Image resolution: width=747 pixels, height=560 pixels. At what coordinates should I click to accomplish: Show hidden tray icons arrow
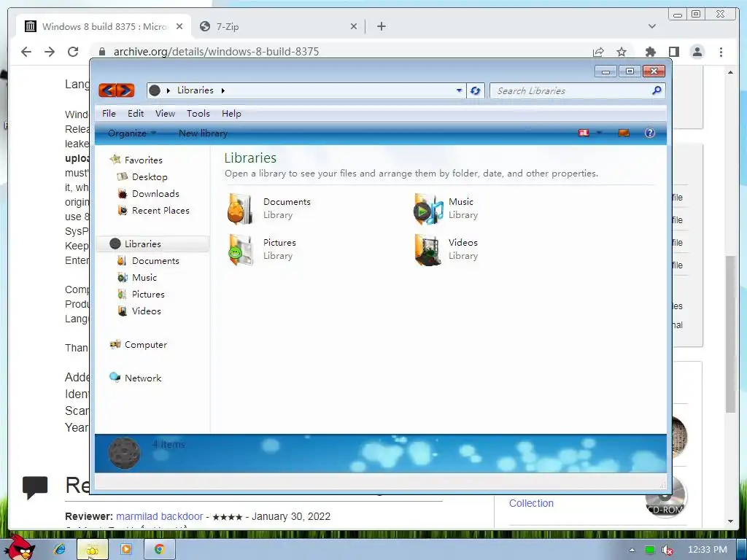pyautogui.click(x=632, y=550)
